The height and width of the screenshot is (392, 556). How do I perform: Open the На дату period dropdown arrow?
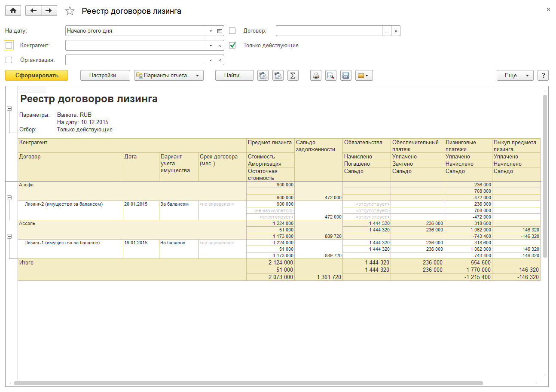pyautogui.click(x=211, y=31)
